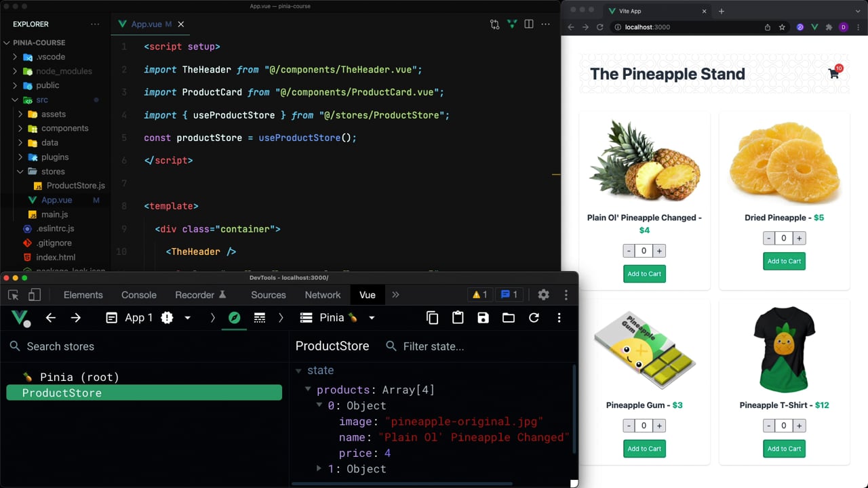Add Dried Pineapple to cart

[784, 261]
